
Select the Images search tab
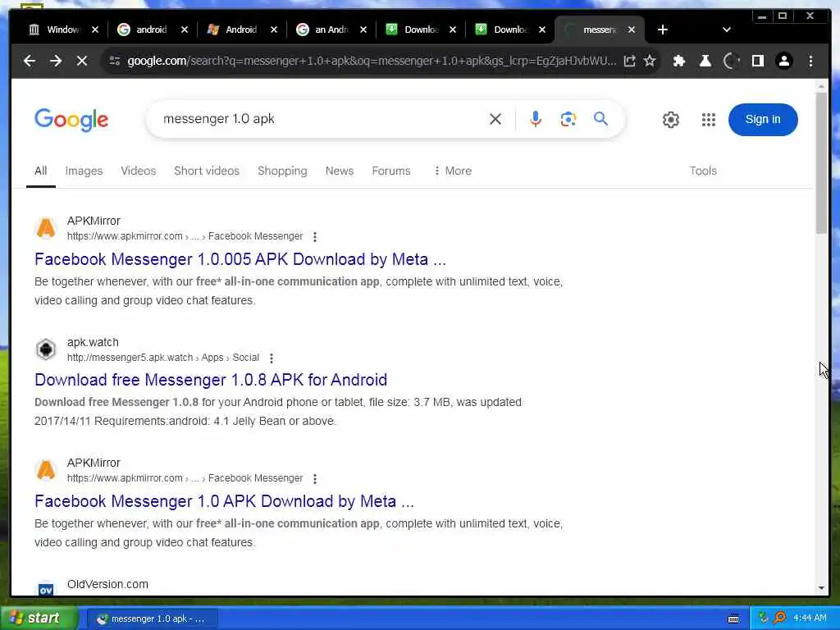pos(84,171)
